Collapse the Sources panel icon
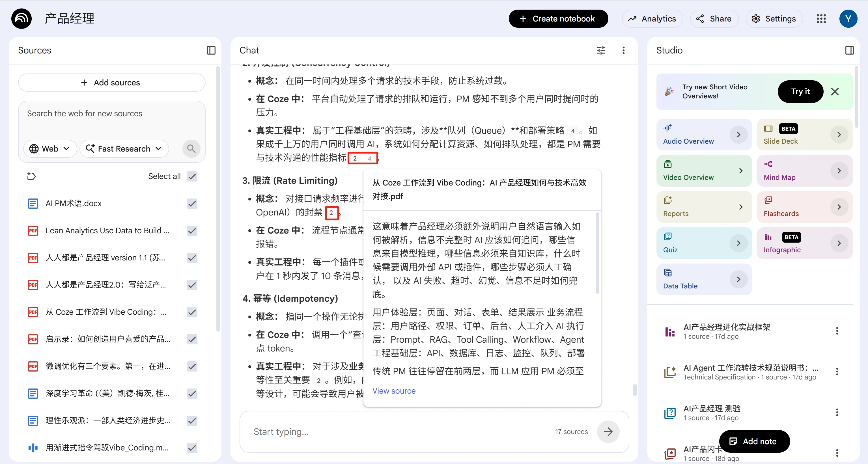 point(211,50)
